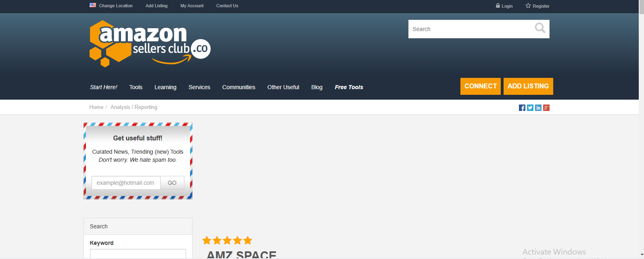Click the US flag Change Location icon

pyautogui.click(x=93, y=5)
